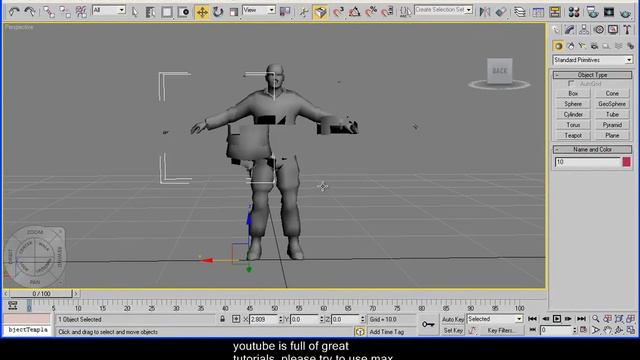Click the X coordinate field 2.809
The width and height of the screenshot is (640, 360).
tap(263, 319)
